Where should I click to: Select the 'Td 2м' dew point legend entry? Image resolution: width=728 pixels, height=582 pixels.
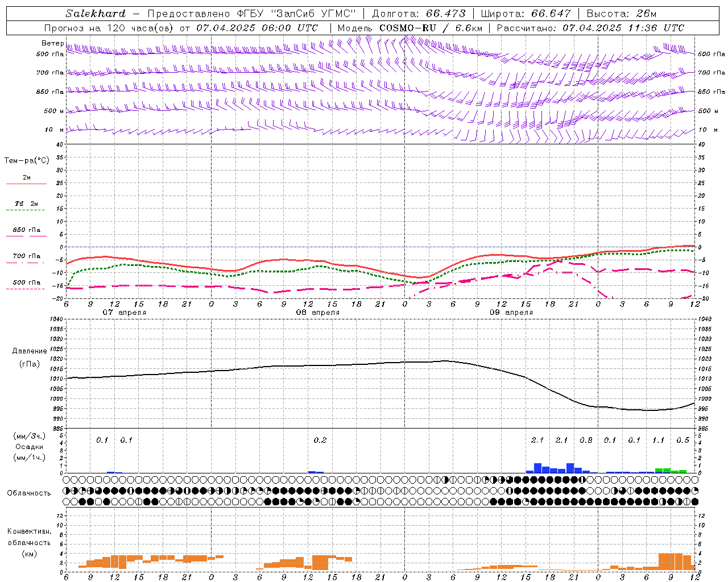[27, 203]
